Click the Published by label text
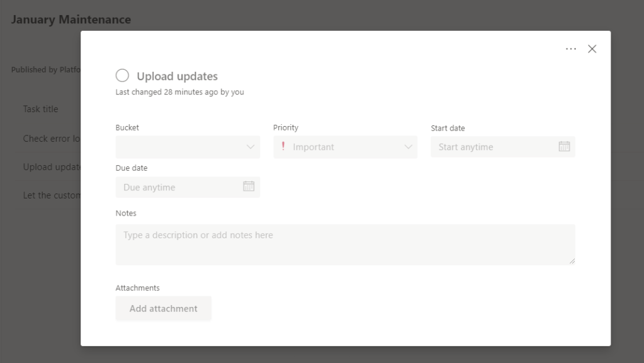 pyautogui.click(x=45, y=70)
